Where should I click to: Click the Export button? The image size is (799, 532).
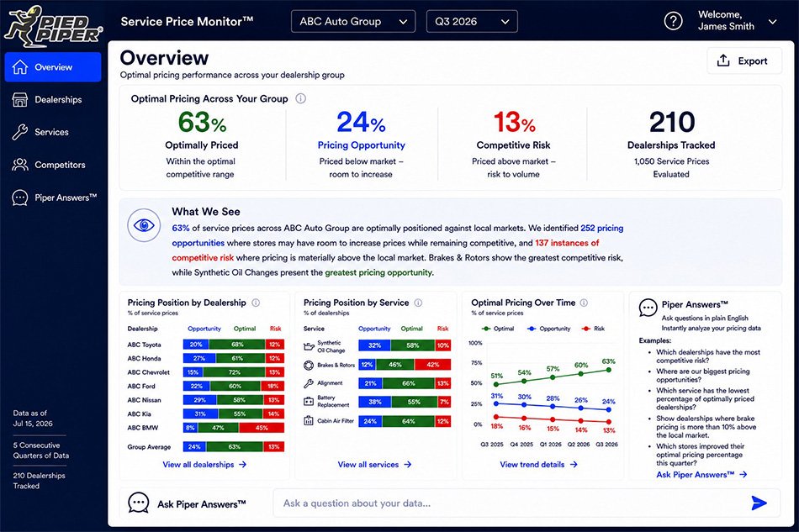coord(744,61)
